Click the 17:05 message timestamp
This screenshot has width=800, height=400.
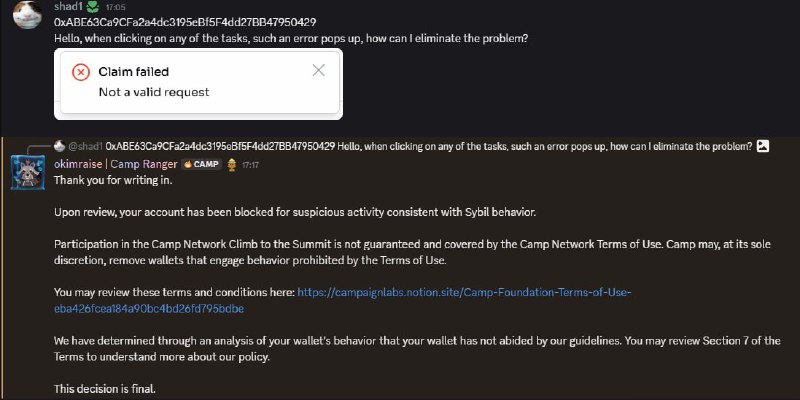115,8
